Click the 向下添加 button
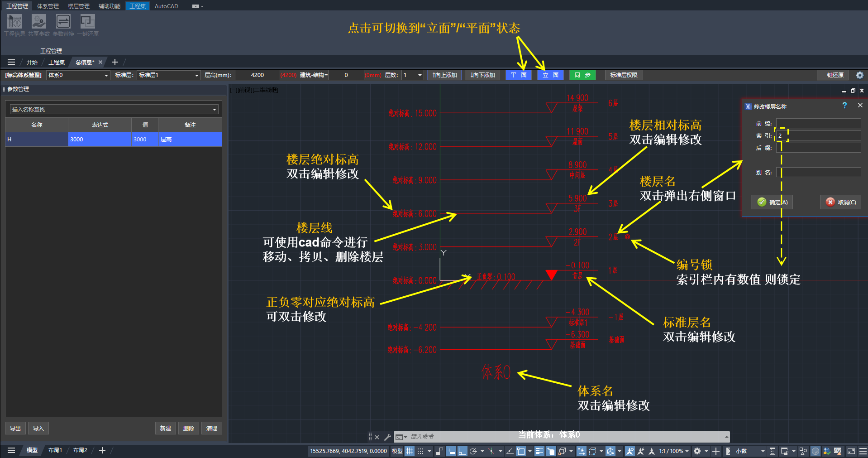 [482, 75]
